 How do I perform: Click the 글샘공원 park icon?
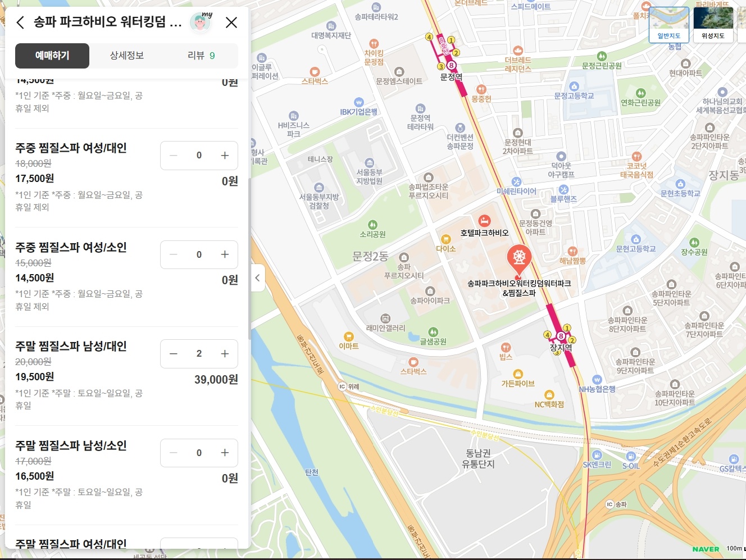click(433, 332)
